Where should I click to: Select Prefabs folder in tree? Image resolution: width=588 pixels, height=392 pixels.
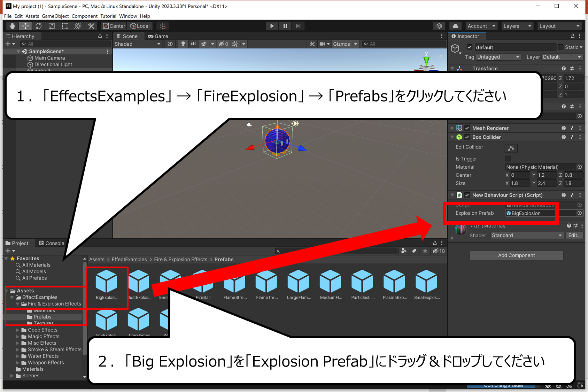pyautogui.click(x=42, y=317)
